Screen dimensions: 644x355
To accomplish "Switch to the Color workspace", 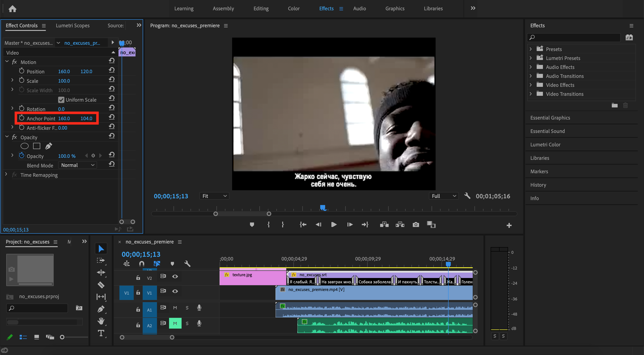I will (x=294, y=9).
